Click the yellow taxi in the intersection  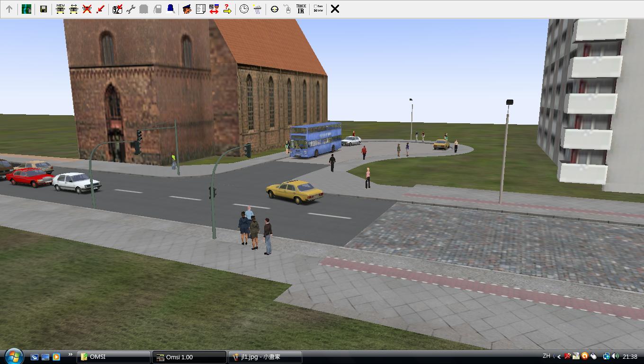(x=295, y=191)
